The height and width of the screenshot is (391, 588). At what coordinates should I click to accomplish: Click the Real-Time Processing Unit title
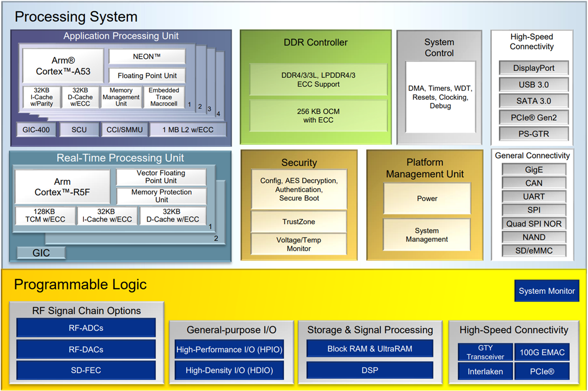coord(120,158)
